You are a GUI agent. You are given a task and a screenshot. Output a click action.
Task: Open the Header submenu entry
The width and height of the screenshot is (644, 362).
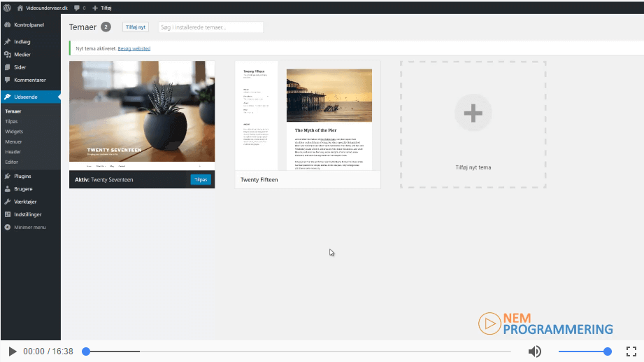(x=13, y=152)
